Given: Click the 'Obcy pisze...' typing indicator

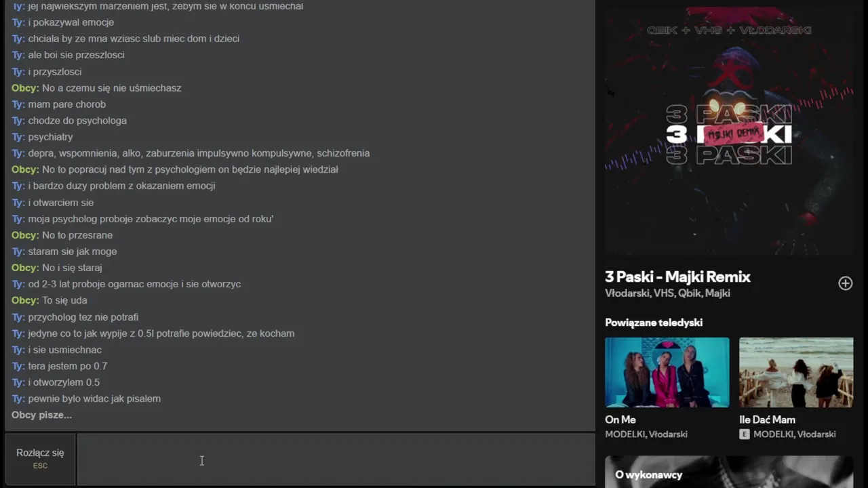Looking at the screenshot, I should click(41, 415).
